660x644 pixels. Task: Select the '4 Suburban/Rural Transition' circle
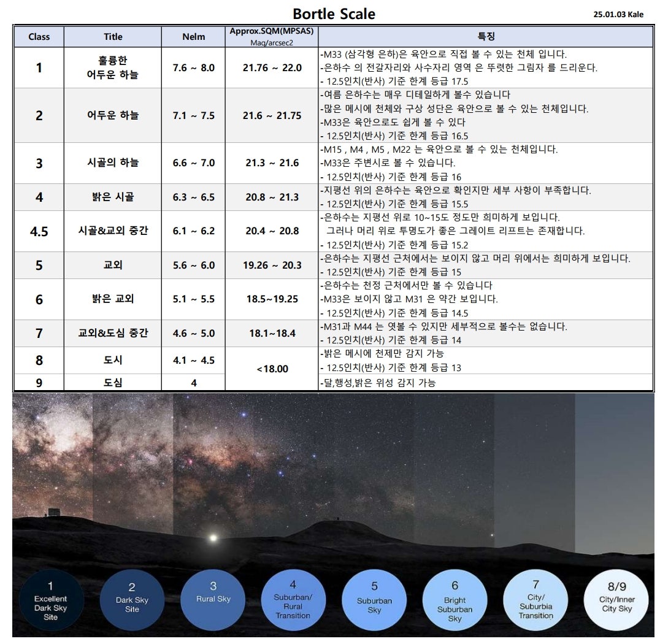click(293, 600)
